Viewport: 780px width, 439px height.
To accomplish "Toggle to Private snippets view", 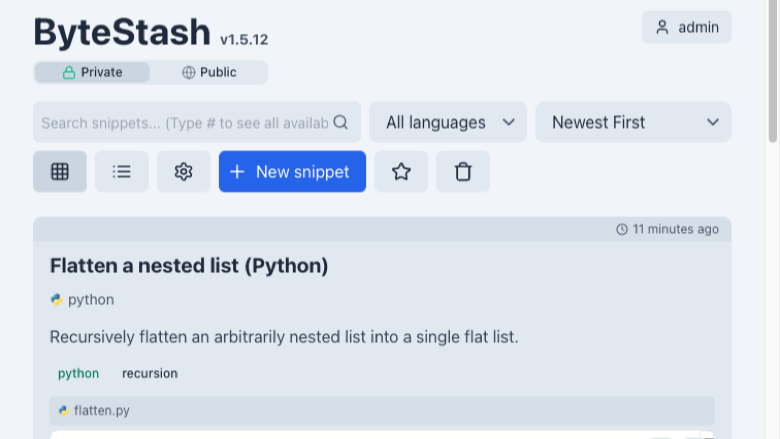I will [92, 73].
